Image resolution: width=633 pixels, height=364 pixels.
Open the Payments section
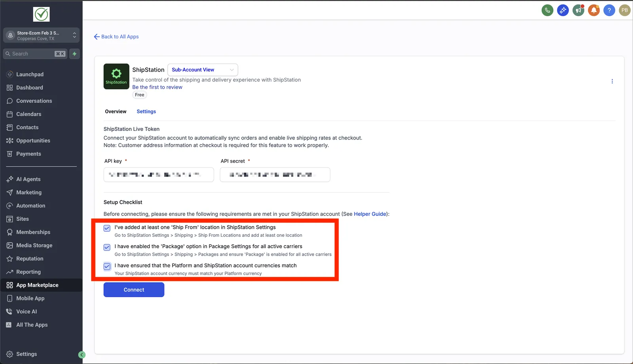point(41,154)
